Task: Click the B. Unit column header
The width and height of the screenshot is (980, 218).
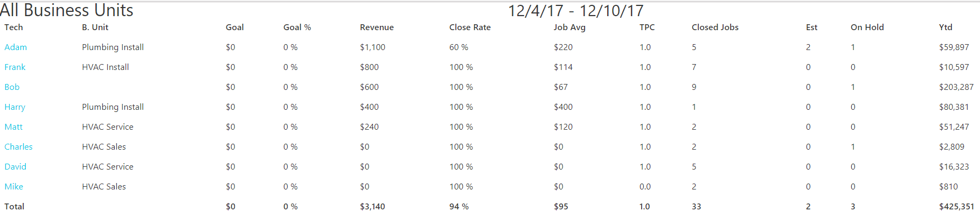Action: pos(95,27)
